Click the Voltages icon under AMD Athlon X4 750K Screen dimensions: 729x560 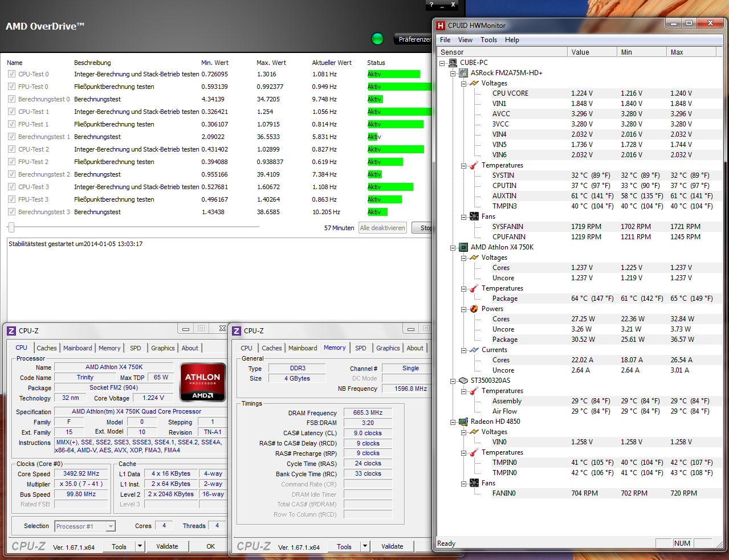pyautogui.click(x=474, y=257)
